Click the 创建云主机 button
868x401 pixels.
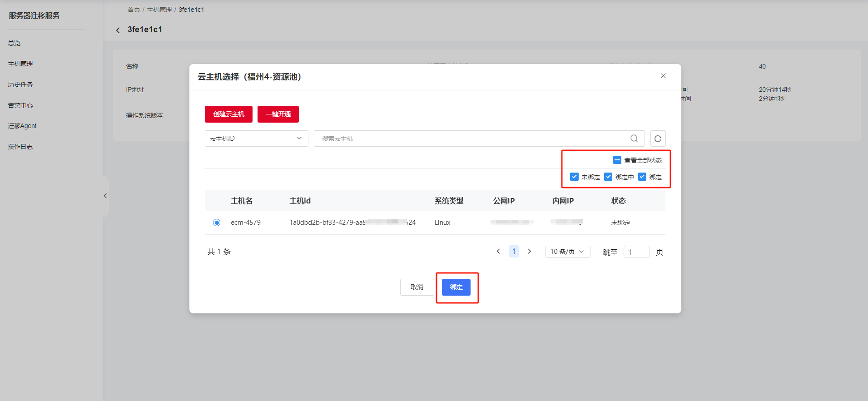click(x=228, y=114)
